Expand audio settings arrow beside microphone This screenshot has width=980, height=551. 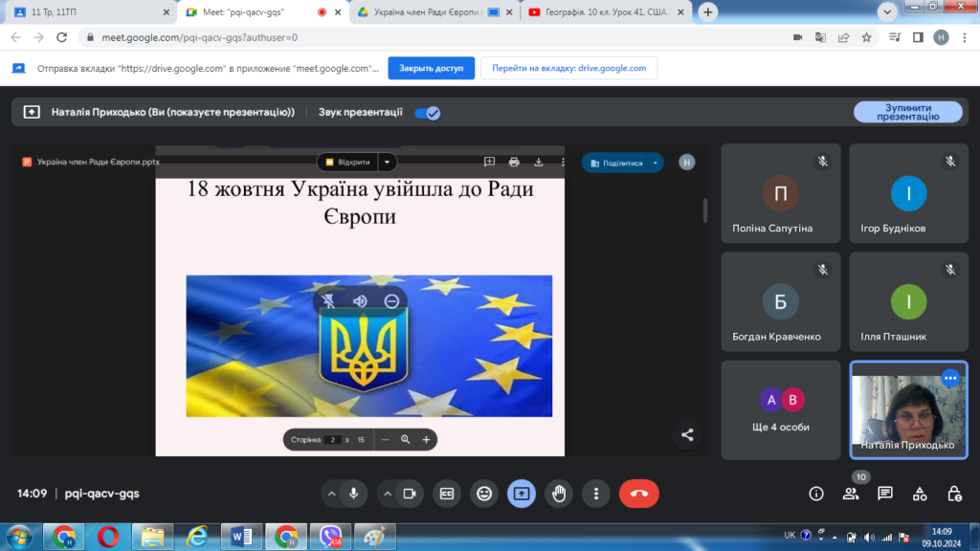pos(331,494)
